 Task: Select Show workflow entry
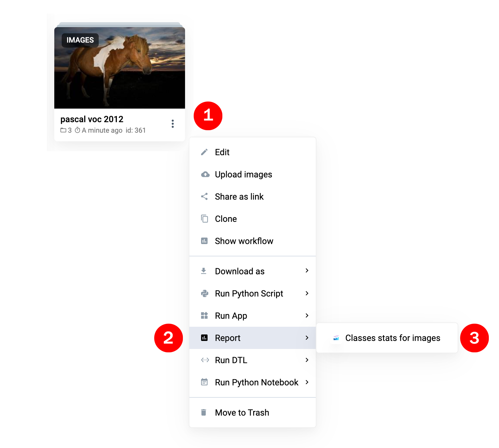pos(253,241)
